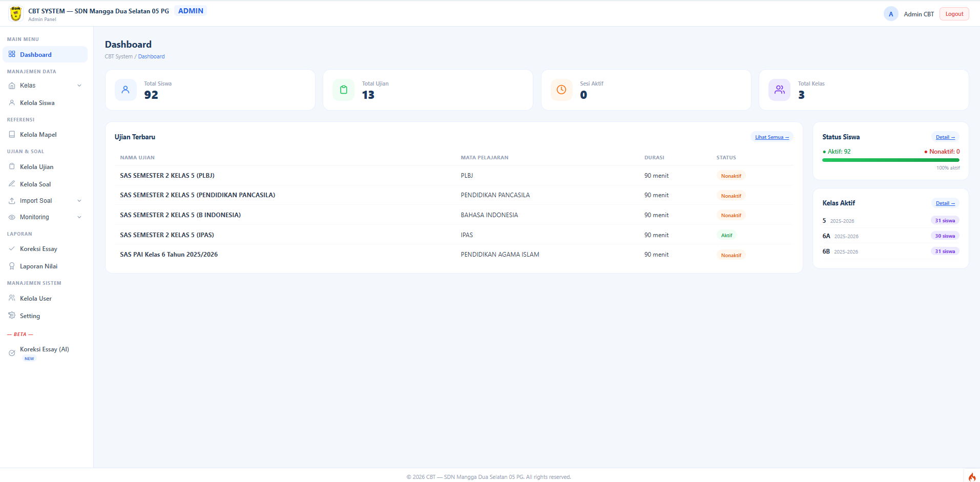Click the Import Soal upload icon
This screenshot has height=482, width=980.
coord(12,201)
